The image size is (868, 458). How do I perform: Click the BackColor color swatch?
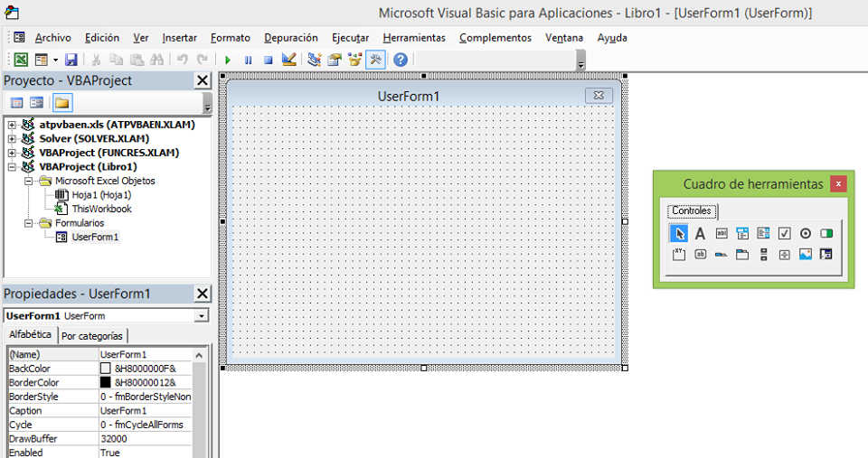click(105, 369)
